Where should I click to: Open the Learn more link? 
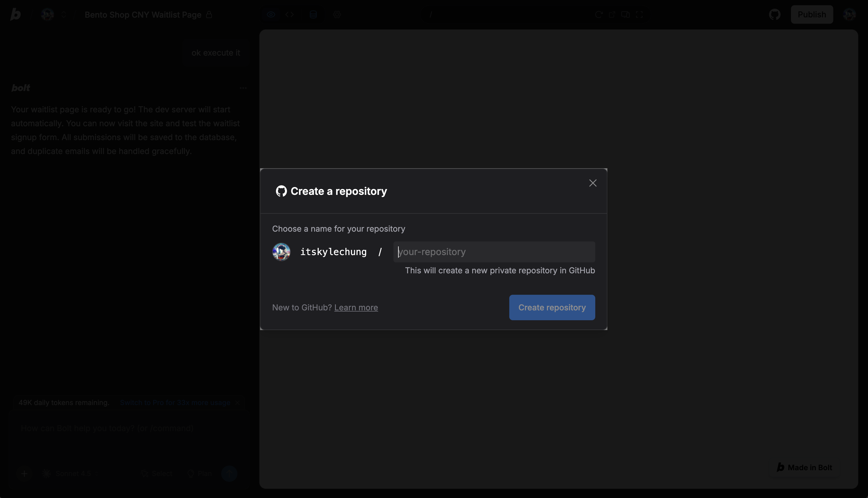pyautogui.click(x=356, y=307)
